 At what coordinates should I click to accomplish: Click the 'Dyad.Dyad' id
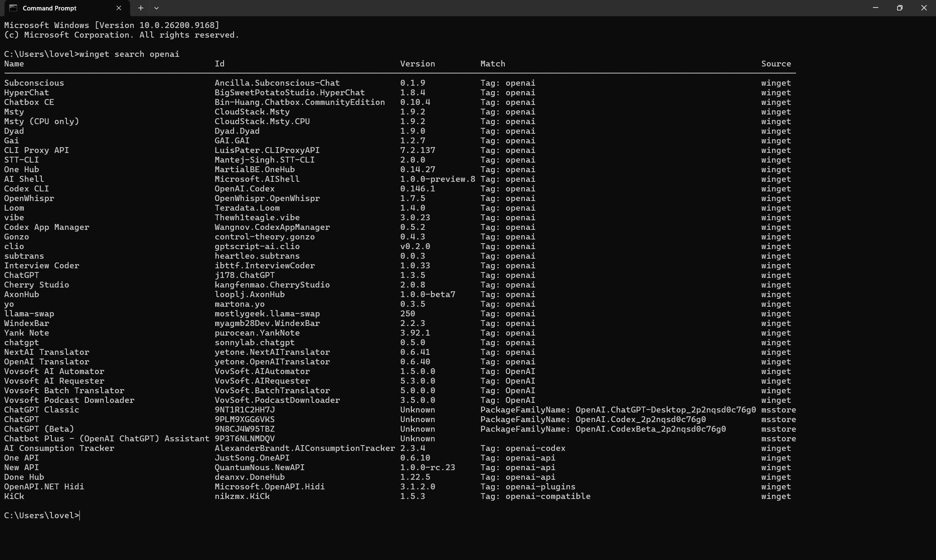pos(237,131)
